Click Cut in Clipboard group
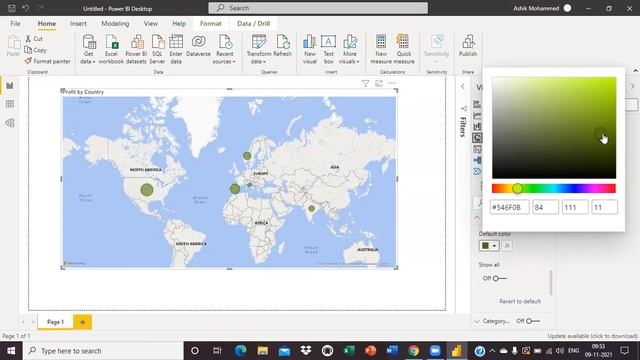640x360 pixels. pos(34,39)
